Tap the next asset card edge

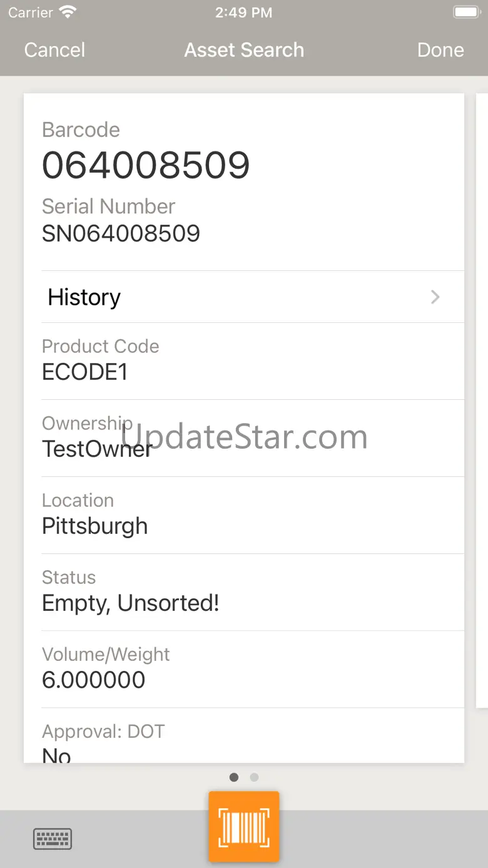point(482,401)
